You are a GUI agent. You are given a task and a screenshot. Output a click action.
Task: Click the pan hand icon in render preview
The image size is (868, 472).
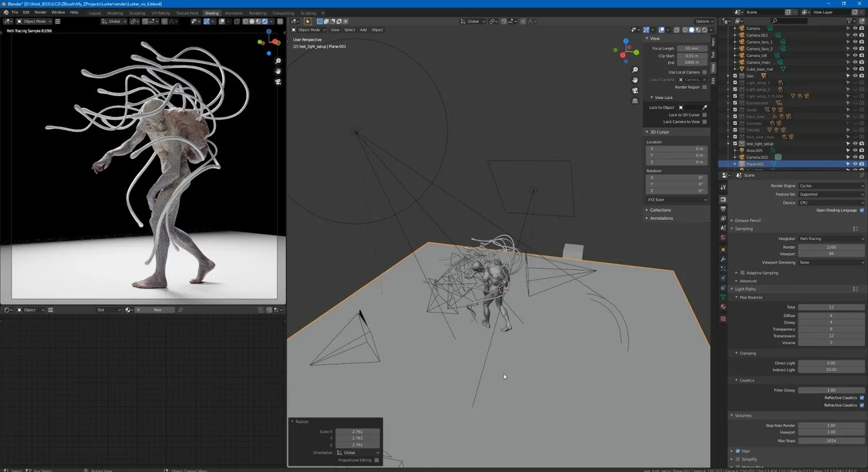click(278, 71)
